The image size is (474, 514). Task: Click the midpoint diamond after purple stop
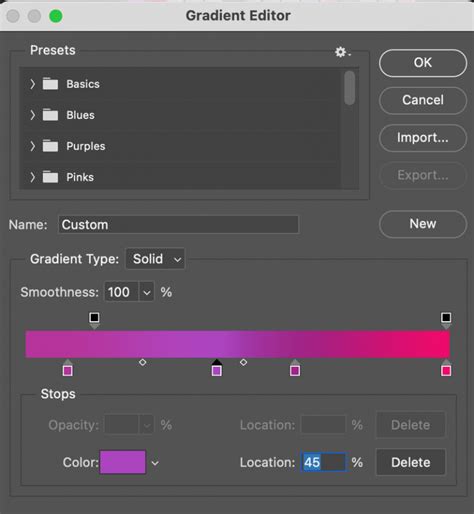[243, 362]
